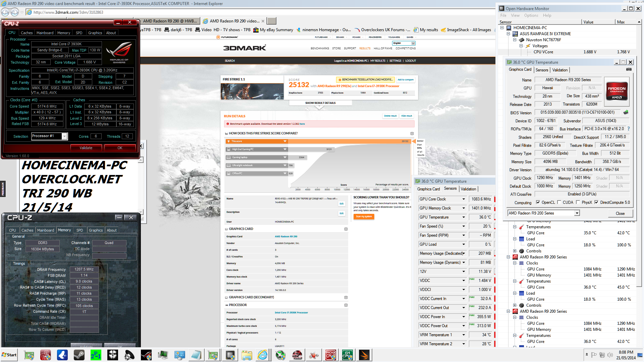Click the Add to compare button

point(406,80)
